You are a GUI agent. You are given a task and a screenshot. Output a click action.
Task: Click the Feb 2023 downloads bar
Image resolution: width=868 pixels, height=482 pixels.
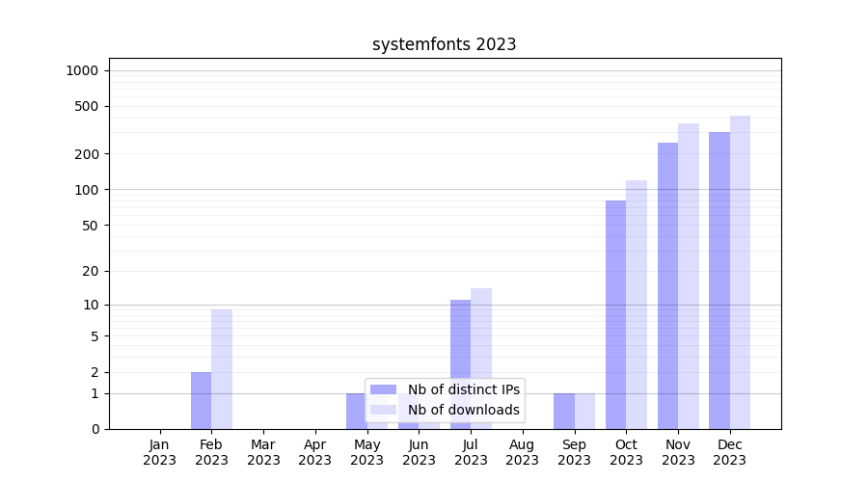coord(222,368)
